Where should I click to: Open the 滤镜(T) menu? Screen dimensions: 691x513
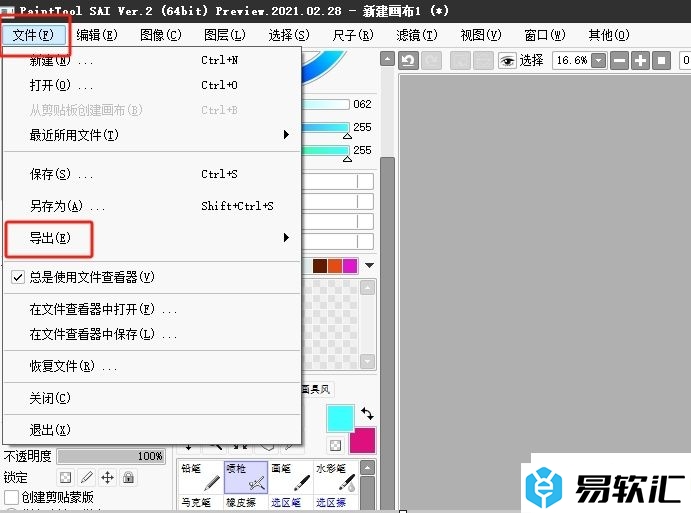tap(417, 35)
